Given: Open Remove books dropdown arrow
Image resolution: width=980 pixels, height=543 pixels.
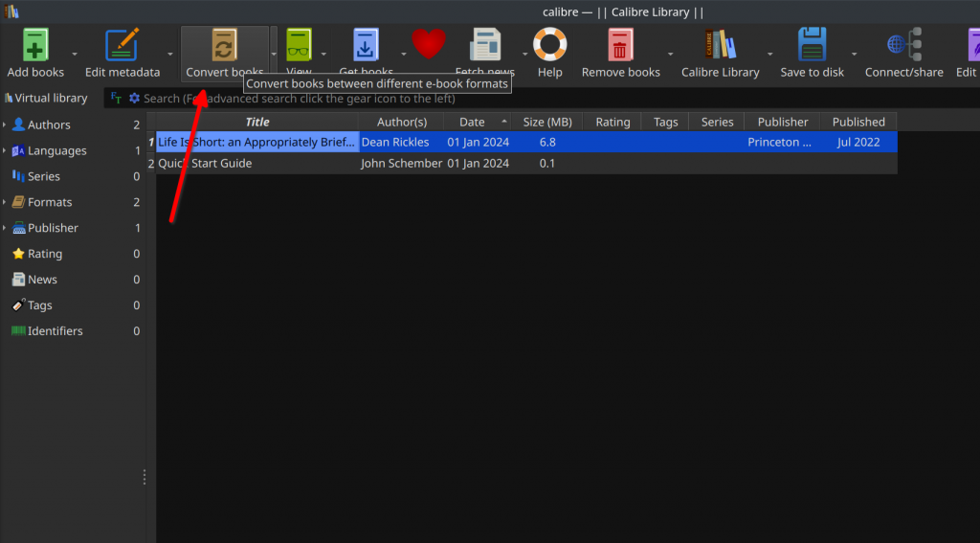Looking at the screenshot, I should click(x=670, y=54).
